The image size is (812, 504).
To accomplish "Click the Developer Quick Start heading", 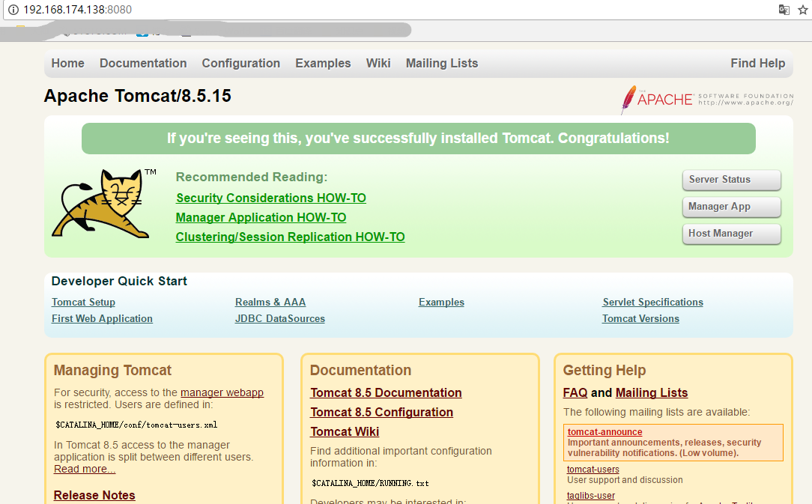I will pyautogui.click(x=119, y=282).
